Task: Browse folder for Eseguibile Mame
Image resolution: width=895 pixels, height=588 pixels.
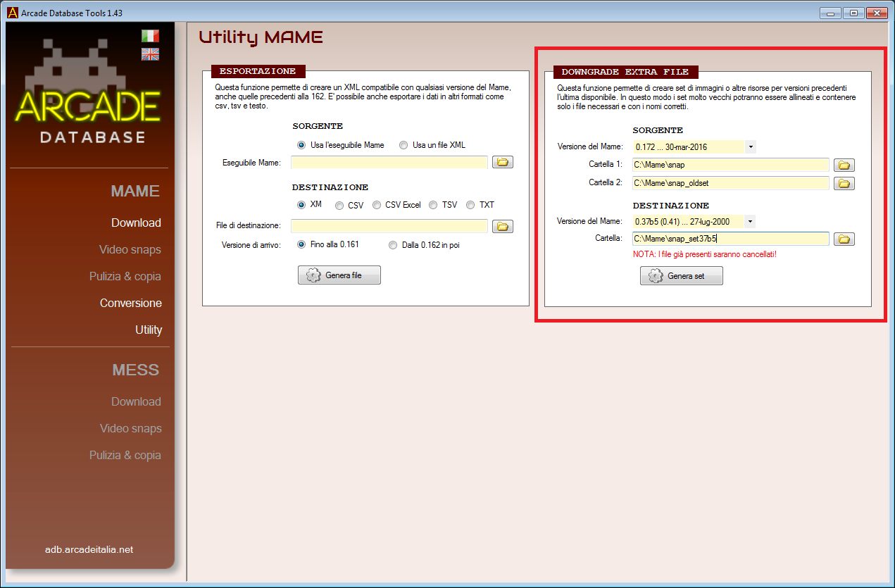Action: 502,163
